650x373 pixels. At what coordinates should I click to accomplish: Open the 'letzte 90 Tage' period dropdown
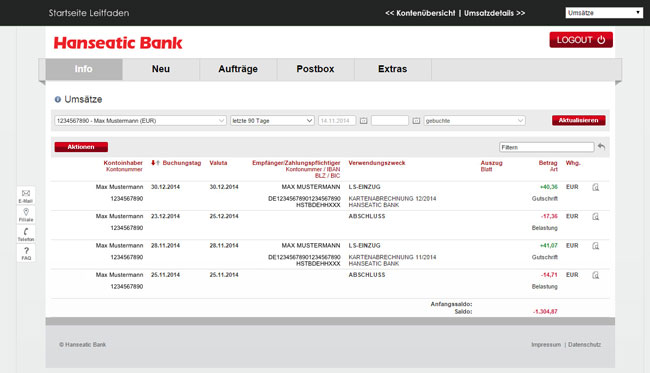tap(272, 121)
